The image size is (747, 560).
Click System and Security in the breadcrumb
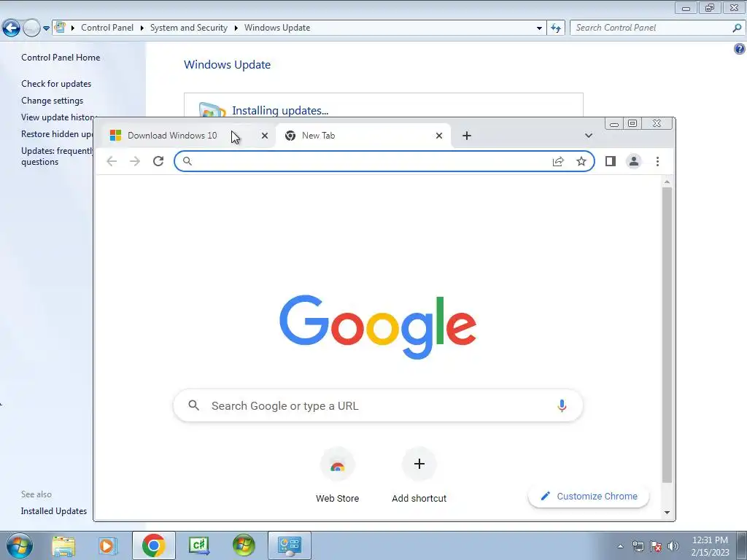[189, 28]
